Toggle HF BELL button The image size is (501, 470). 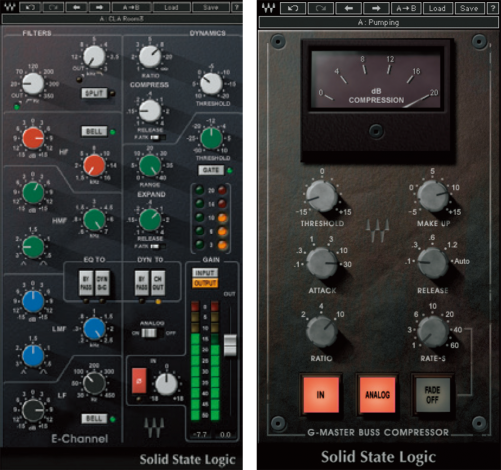pos(94,131)
